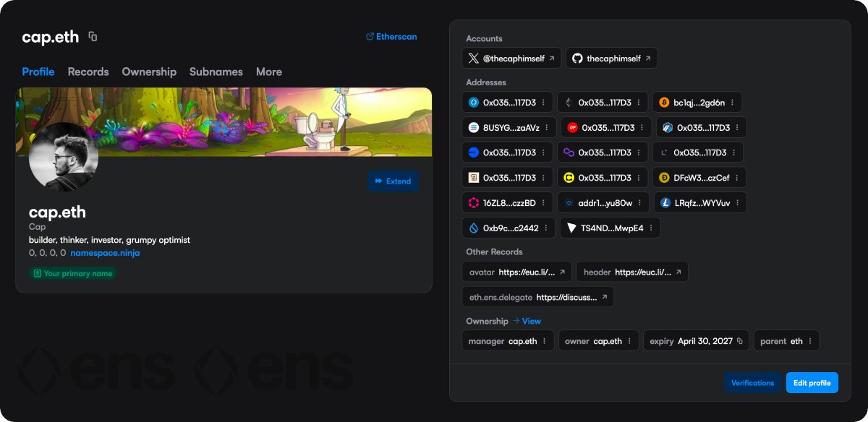This screenshot has width=868, height=422.
Task: Open the three-dot menu on 8USYG...zaAVz address
Action: point(546,128)
